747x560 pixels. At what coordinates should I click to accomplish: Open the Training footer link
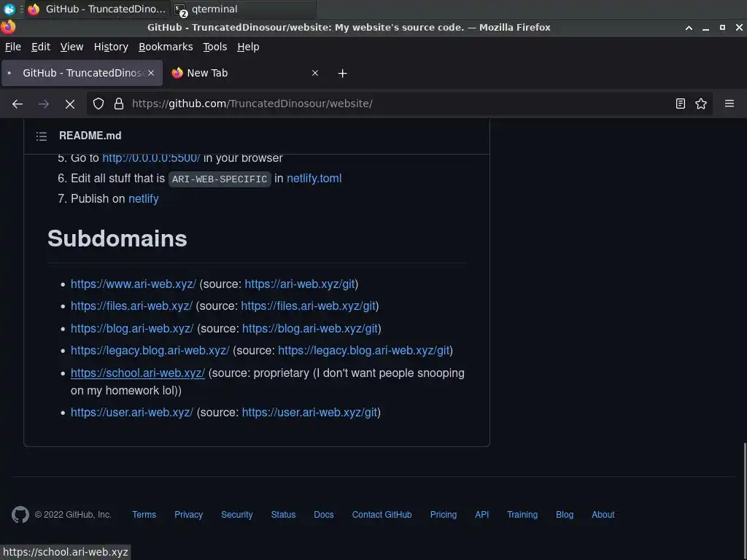coord(522,515)
